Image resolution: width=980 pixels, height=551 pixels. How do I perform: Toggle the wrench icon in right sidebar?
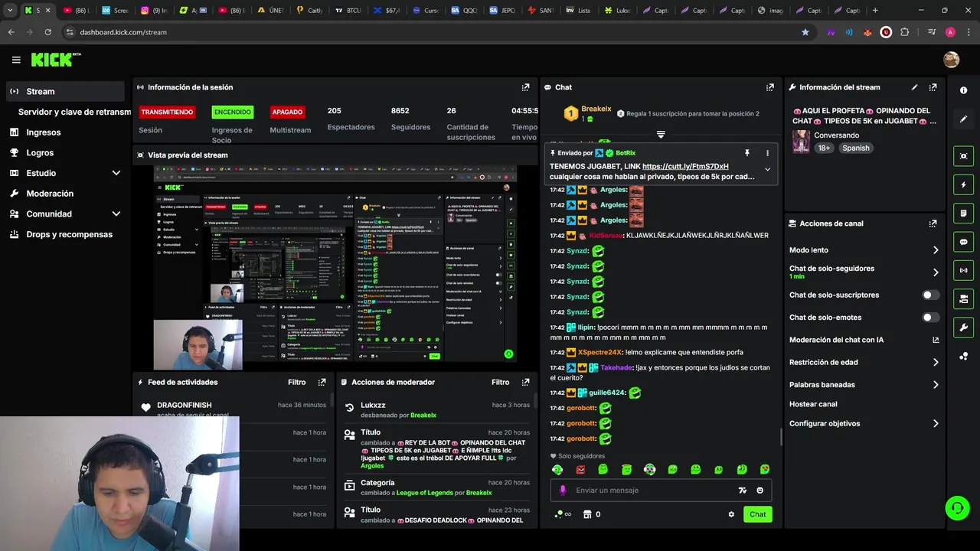pyautogui.click(x=963, y=328)
